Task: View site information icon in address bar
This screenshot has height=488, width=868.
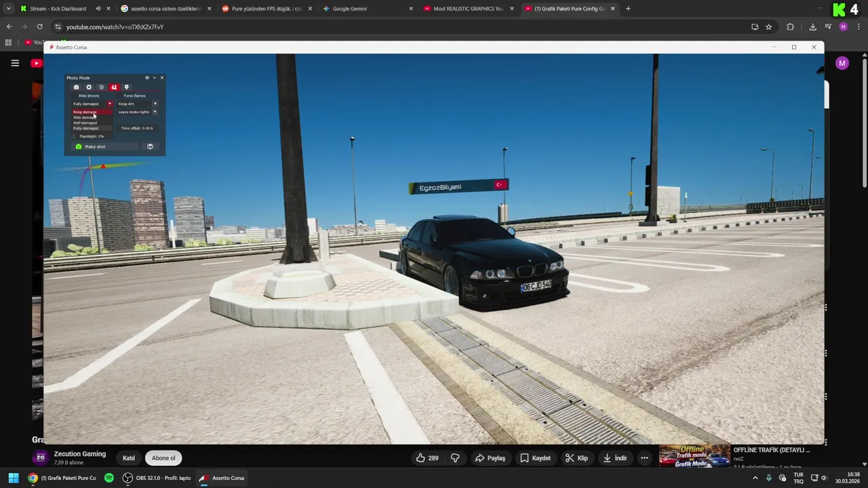Action: [58, 26]
